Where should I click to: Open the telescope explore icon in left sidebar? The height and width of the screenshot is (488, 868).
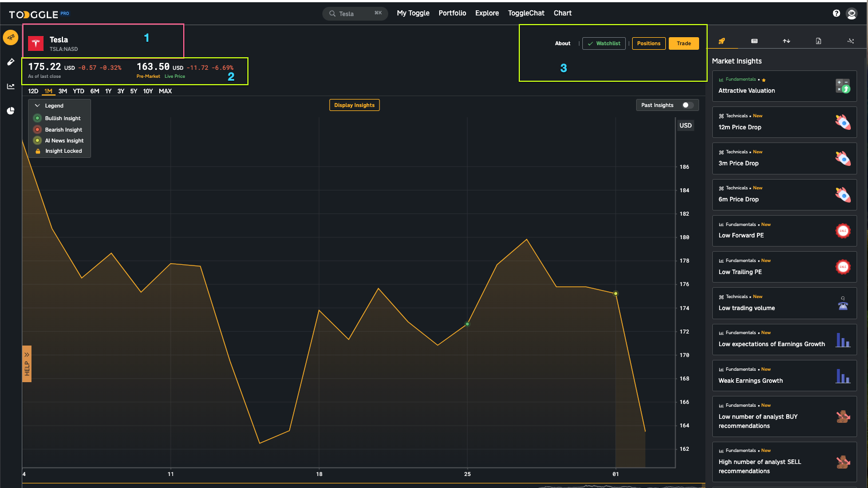(x=10, y=37)
